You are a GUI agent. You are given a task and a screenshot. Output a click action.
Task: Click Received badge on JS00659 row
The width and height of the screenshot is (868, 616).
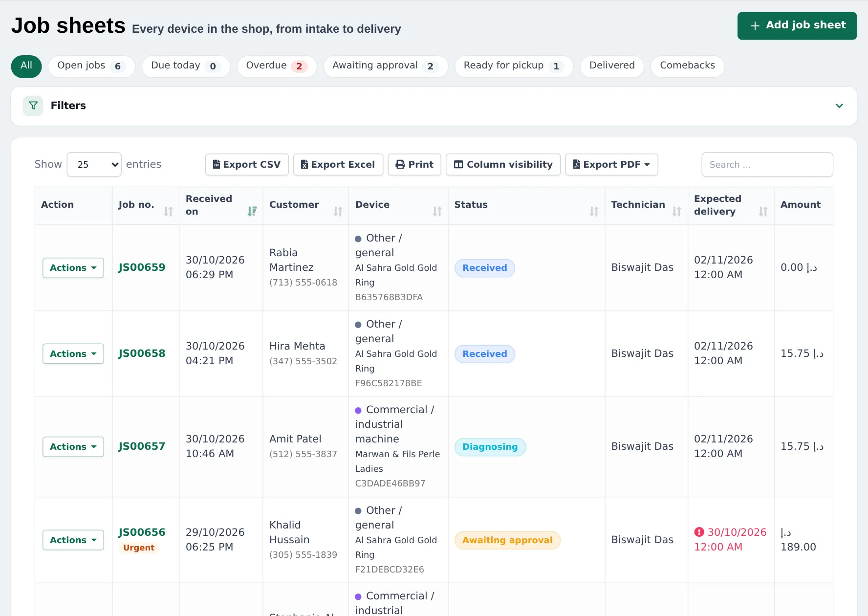click(x=485, y=268)
